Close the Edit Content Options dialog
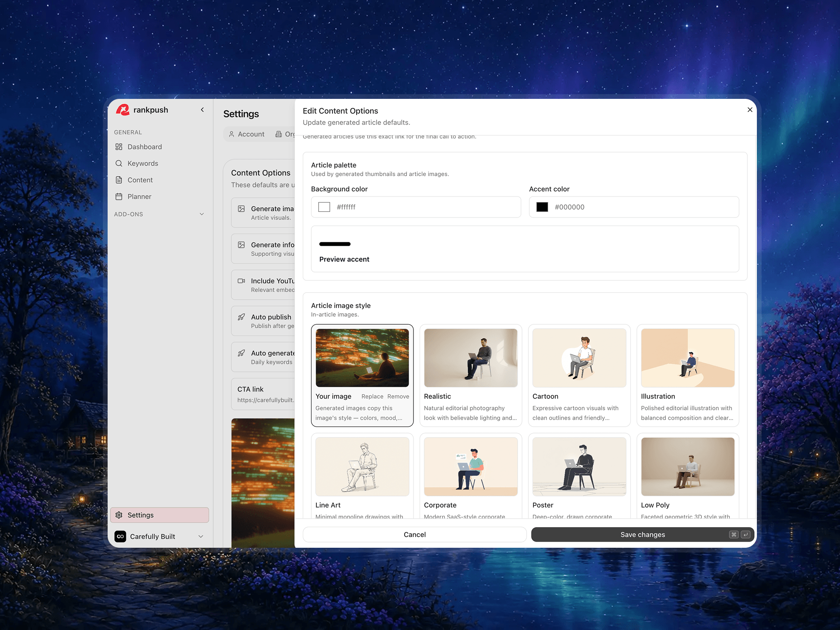Viewport: 840px width, 630px height. pos(750,110)
